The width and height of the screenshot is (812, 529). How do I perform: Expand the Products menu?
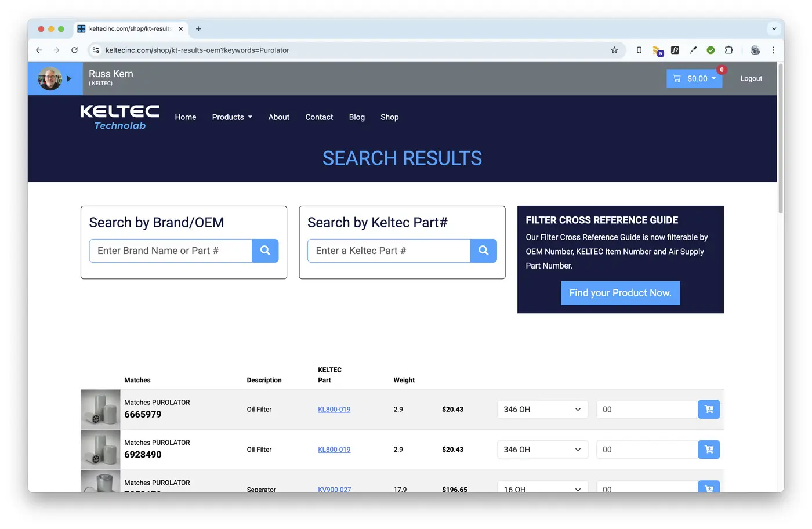[232, 117]
